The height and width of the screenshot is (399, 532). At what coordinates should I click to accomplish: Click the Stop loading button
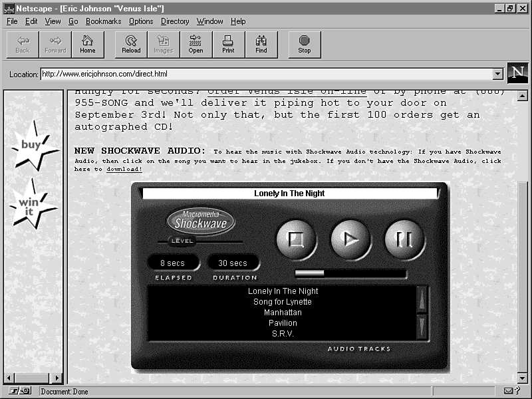coord(305,45)
